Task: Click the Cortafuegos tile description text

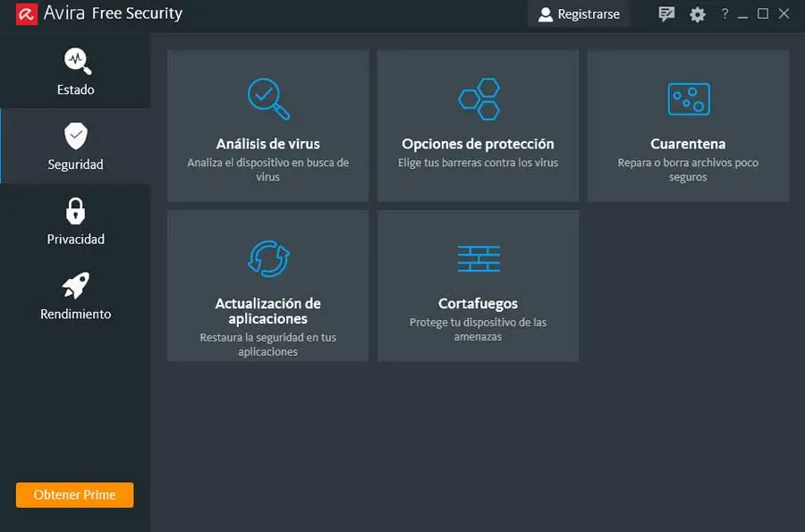Action: click(x=479, y=329)
